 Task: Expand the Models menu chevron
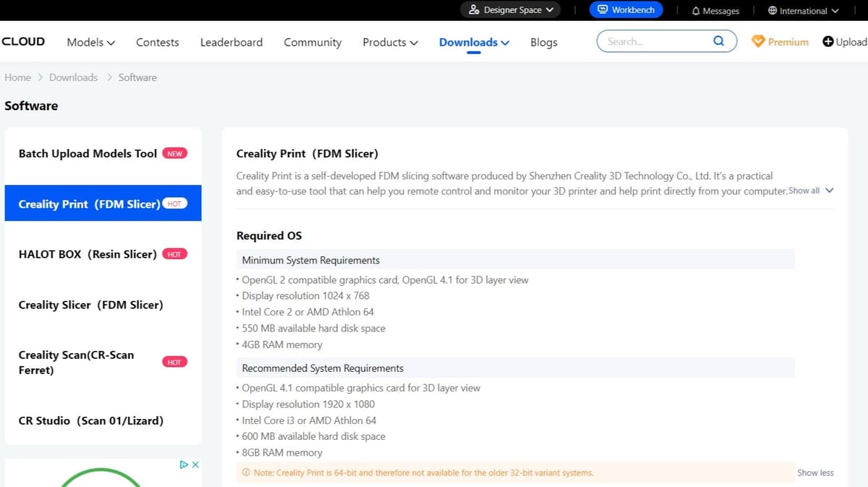(x=111, y=43)
